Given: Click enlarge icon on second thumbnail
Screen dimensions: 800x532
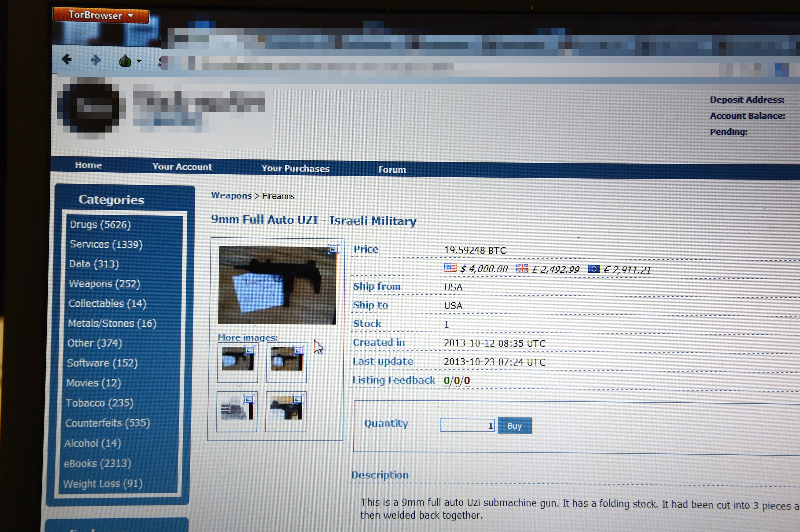Looking at the screenshot, I should point(298,351).
